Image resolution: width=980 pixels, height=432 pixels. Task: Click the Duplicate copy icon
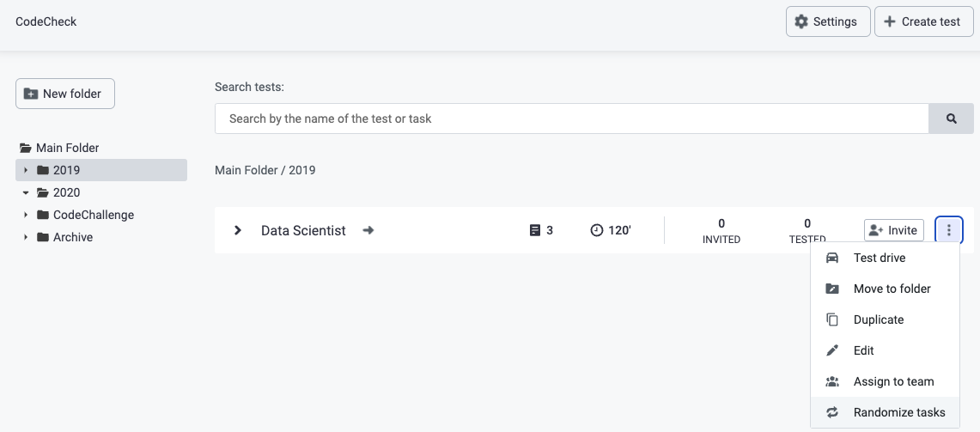(832, 319)
